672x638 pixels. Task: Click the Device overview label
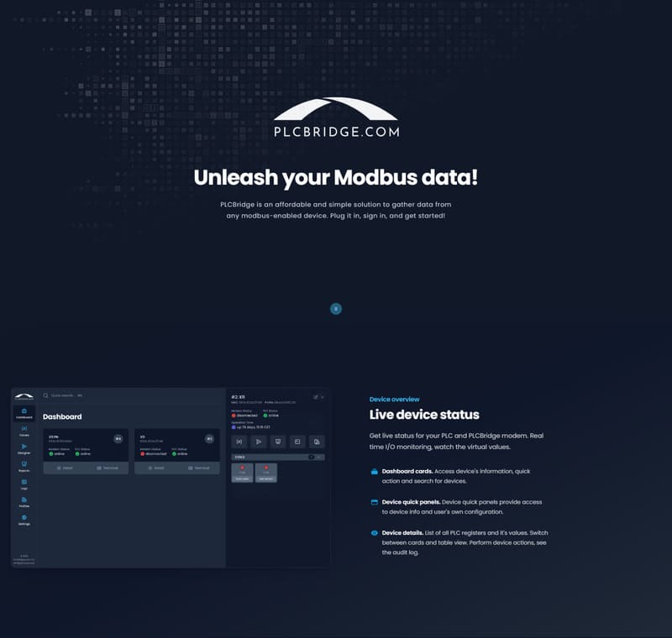click(x=394, y=399)
